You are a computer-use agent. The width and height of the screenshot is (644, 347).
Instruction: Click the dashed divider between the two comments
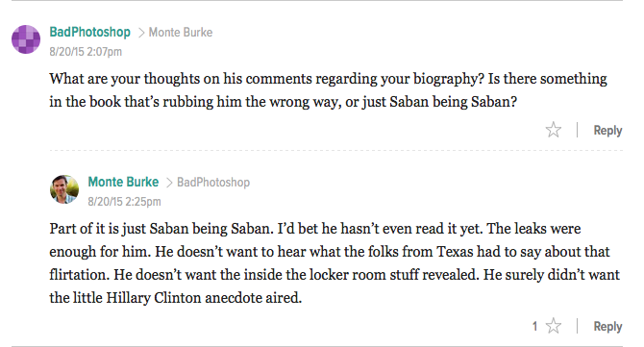pos(336,150)
